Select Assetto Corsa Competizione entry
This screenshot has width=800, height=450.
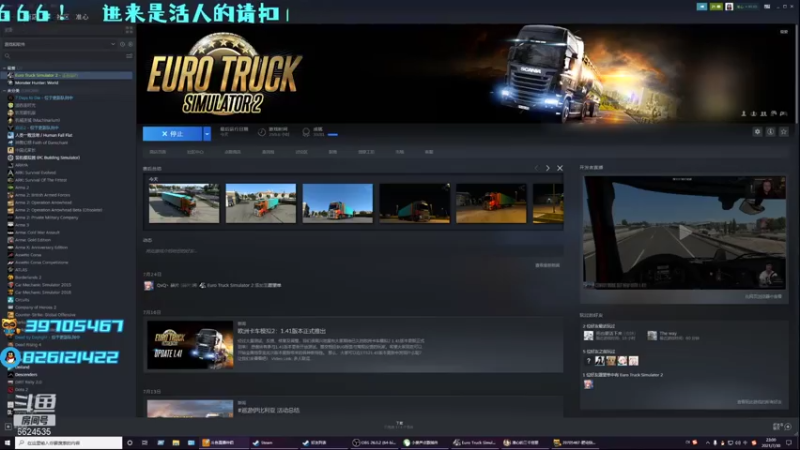[x=66, y=262]
